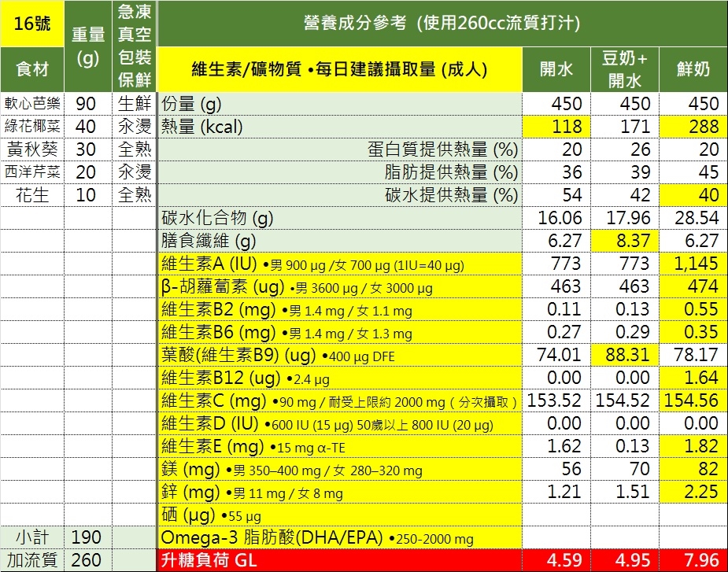
Task: Select the '綠花椰菜' ingredient cell
Action: (x=32, y=127)
